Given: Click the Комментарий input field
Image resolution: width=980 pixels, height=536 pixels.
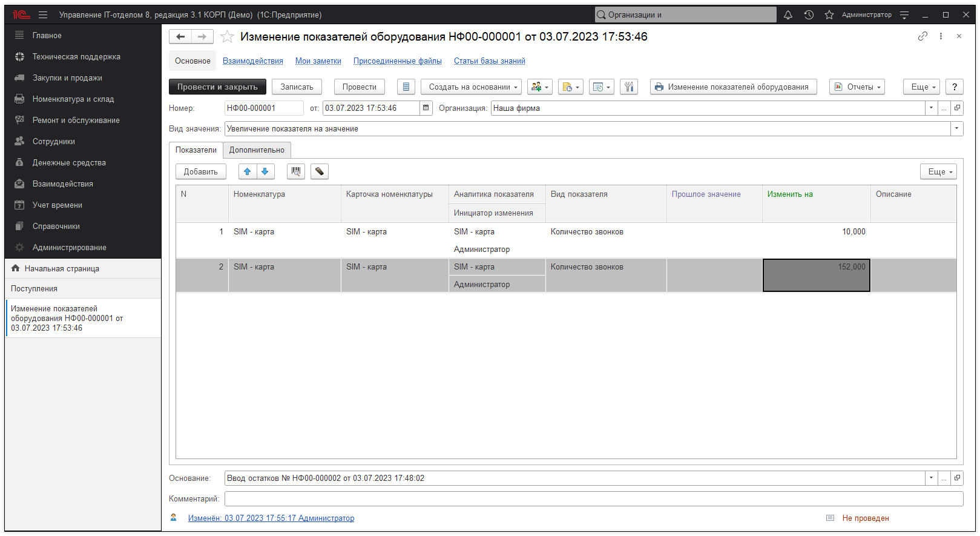Looking at the screenshot, I should tap(593, 498).
